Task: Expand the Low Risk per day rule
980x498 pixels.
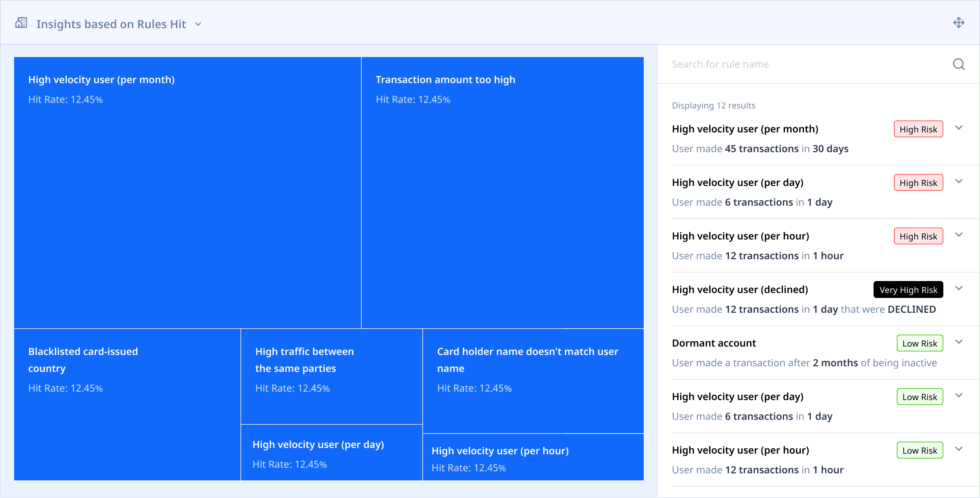Action: 959,396
